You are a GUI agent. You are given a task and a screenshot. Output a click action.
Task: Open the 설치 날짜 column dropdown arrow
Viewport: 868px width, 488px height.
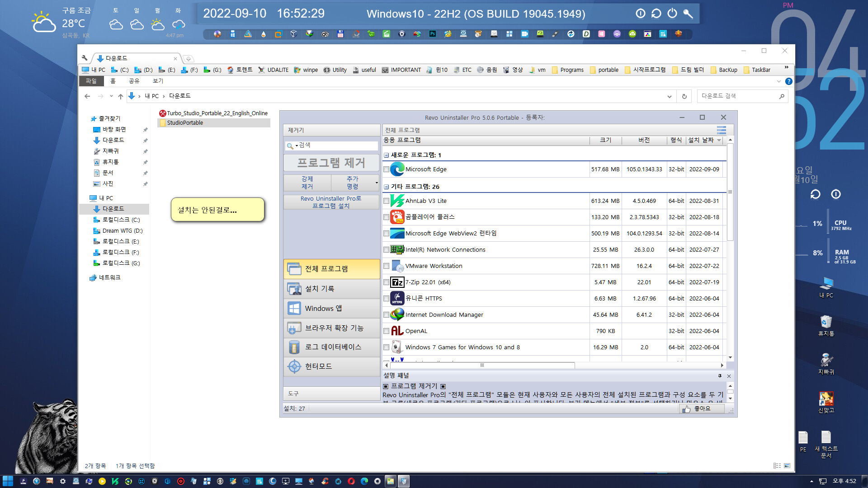pyautogui.click(x=719, y=141)
